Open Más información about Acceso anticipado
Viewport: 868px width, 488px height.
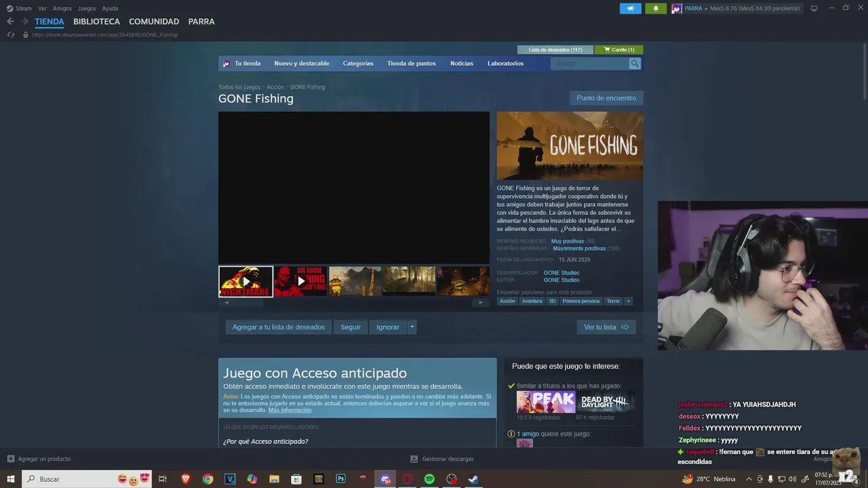pyautogui.click(x=290, y=410)
